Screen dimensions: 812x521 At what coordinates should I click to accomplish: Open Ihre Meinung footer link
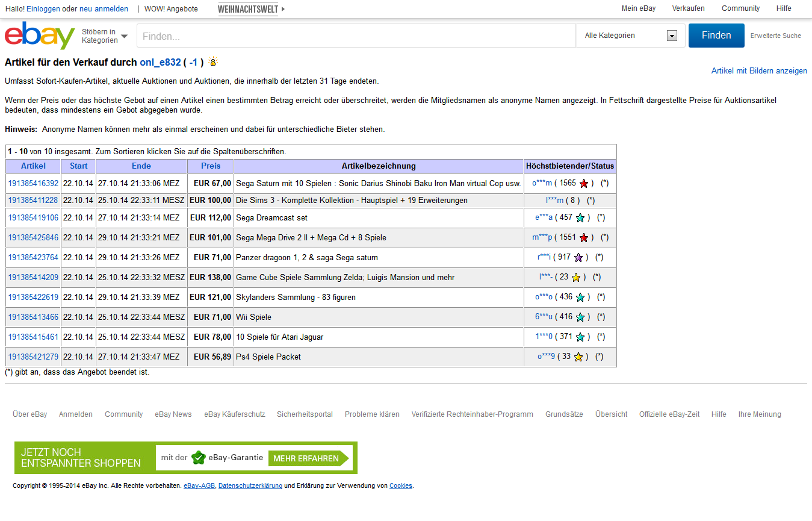(760, 414)
